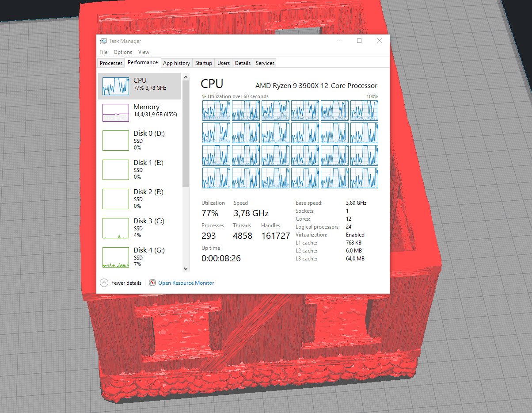Select Disk 1 (E:) in sidebar
Viewport: 532px width, 413px height.
[x=139, y=169]
